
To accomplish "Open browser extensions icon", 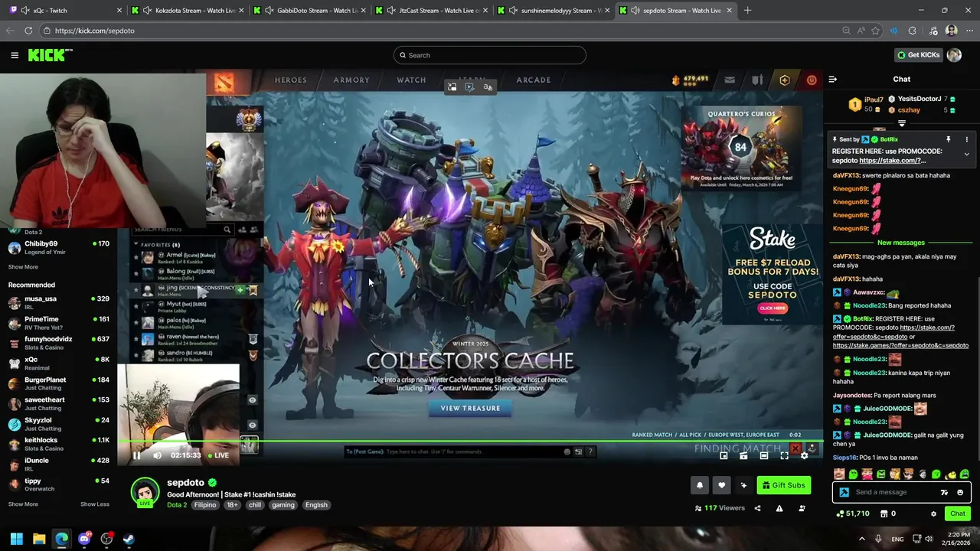I will pyautogui.click(x=913, y=31).
